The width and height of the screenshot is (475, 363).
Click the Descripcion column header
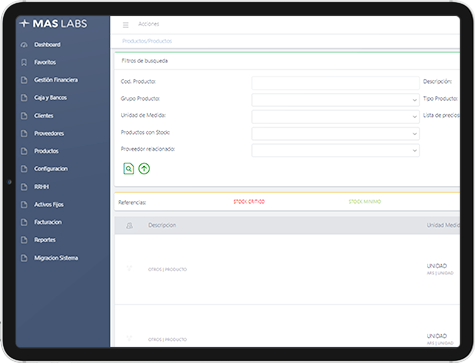click(162, 225)
